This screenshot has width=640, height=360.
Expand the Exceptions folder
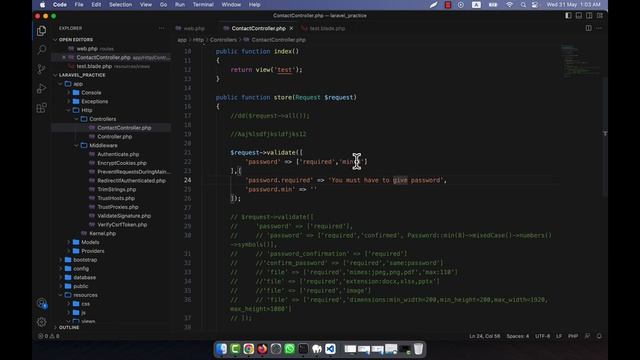tap(94, 101)
